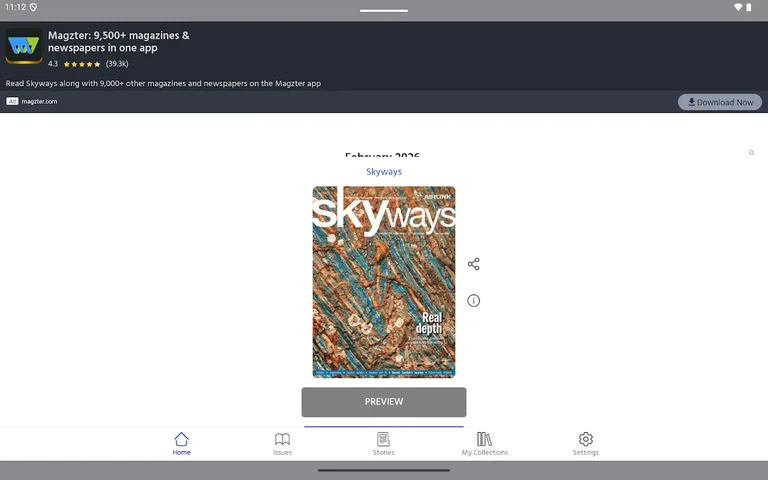This screenshot has width=768, height=480.
Task: Tap Download Now in the ad
Action: pos(720,102)
